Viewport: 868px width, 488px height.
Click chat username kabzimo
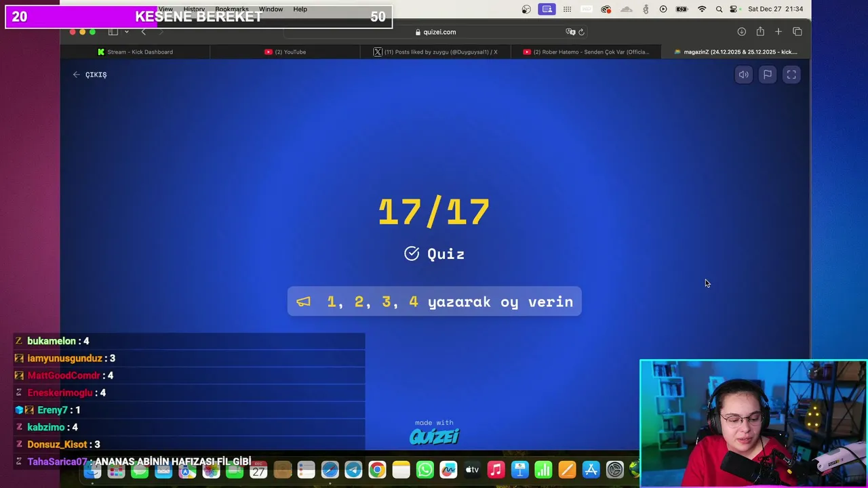(x=46, y=427)
